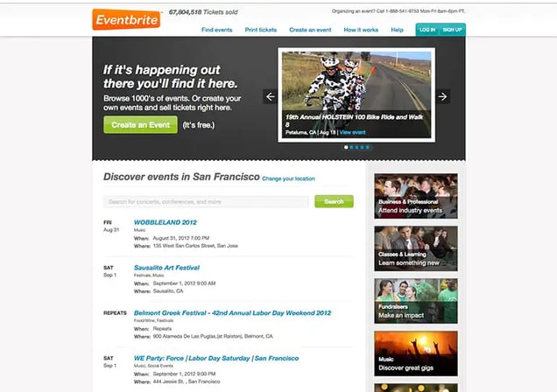Screen dimensions: 557x392
Task: Select the first carousel pagination dot
Action: click(346, 147)
